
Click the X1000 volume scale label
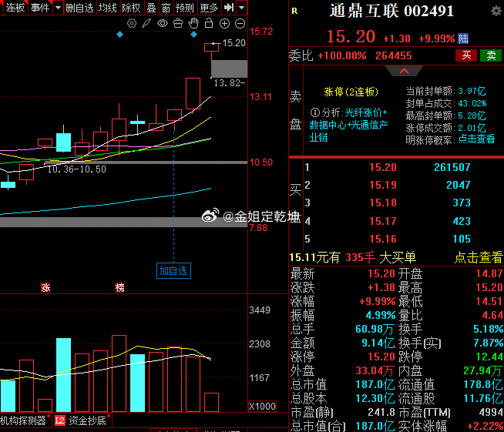pyautogui.click(x=262, y=407)
